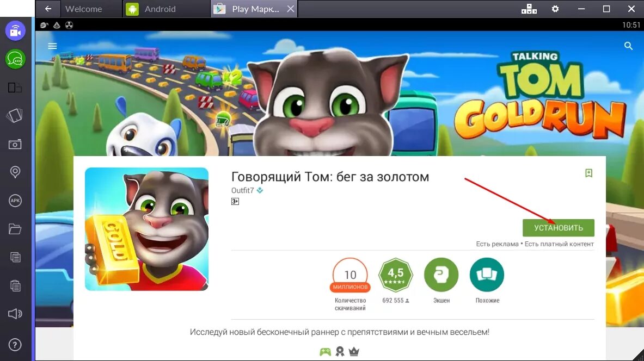Open the purple streaming camera sidebar icon
This screenshot has width=644, height=361.
pyautogui.click(x=15, y=31)
